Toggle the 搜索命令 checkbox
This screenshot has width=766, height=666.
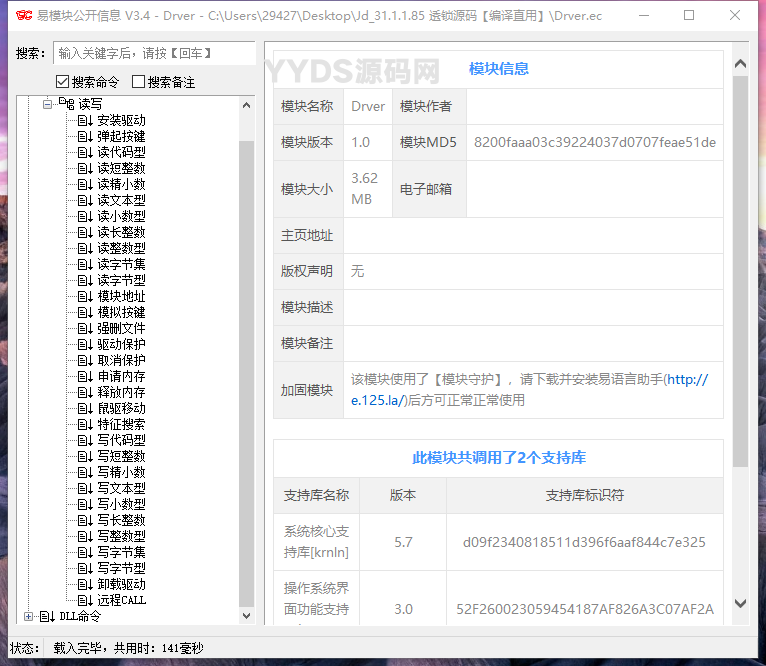pyautogui.click(x=63, y=82)
